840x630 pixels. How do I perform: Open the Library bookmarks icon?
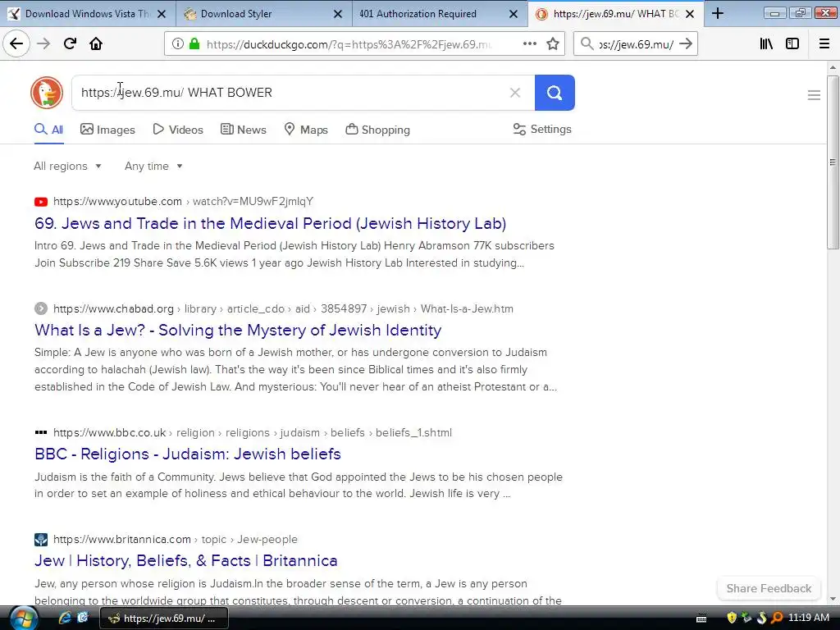pyautogui.click(x=766, y=44)
